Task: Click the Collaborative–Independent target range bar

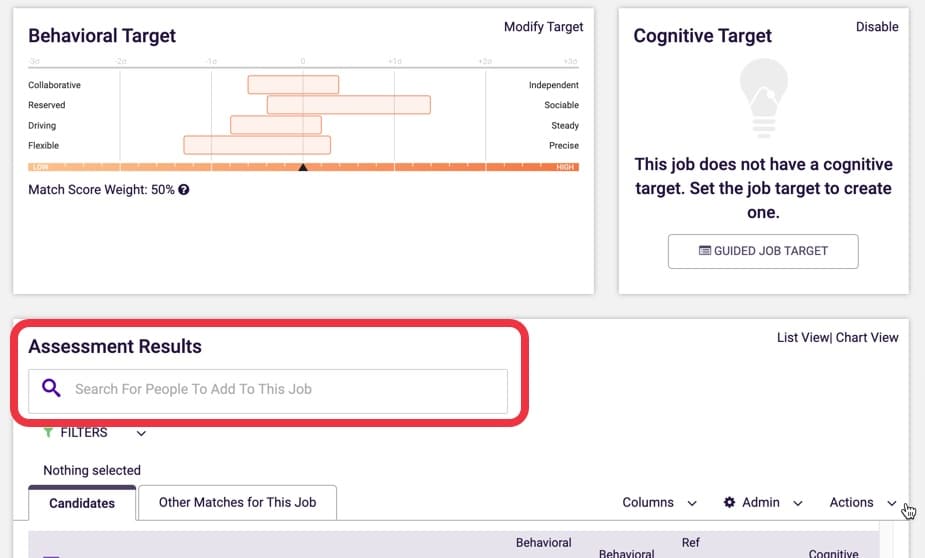Action: 293,84
